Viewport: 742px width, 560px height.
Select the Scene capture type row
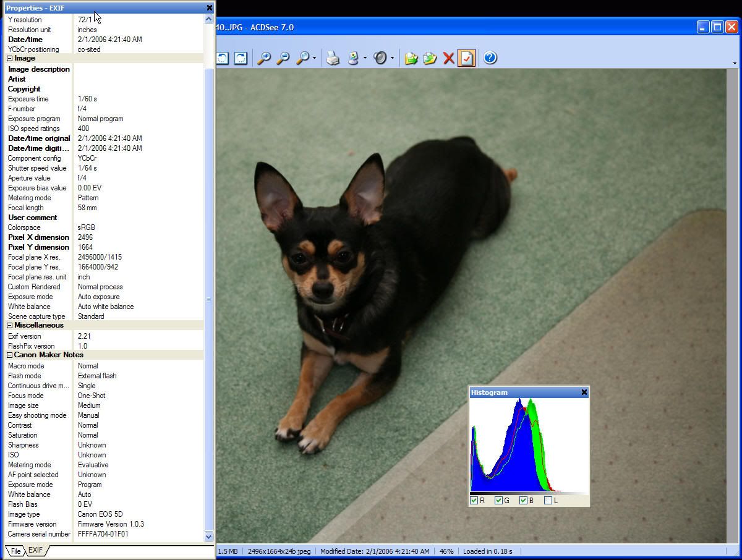point(104,316)
